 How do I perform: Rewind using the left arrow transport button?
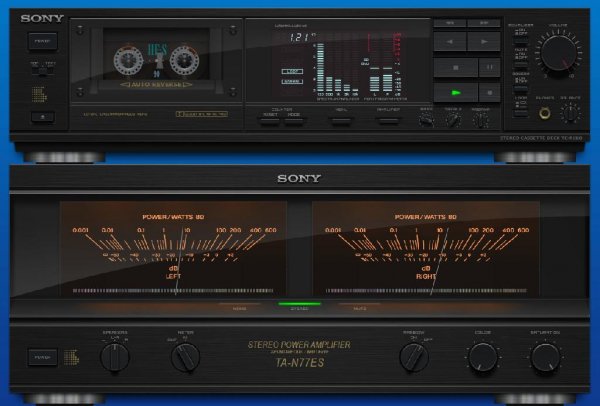[450, 41]
